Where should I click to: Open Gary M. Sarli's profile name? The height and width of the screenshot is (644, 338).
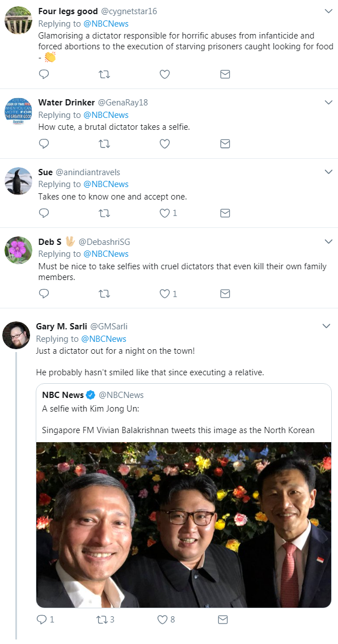pyautogui.click(x=61, y=327)
